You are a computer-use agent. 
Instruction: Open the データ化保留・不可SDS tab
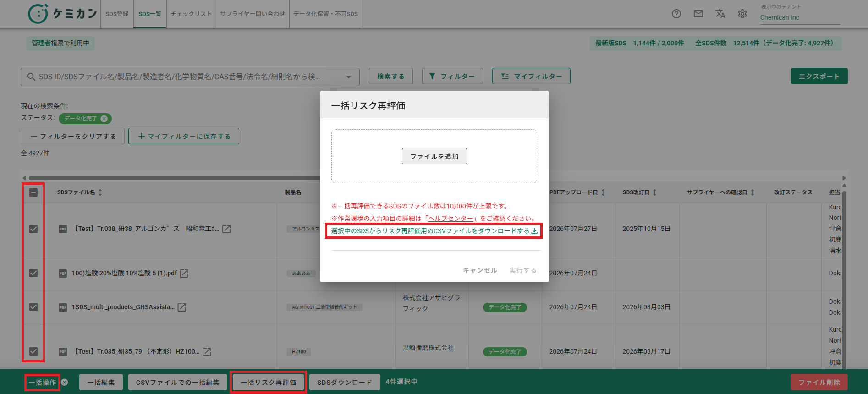(x=325, y=14)
